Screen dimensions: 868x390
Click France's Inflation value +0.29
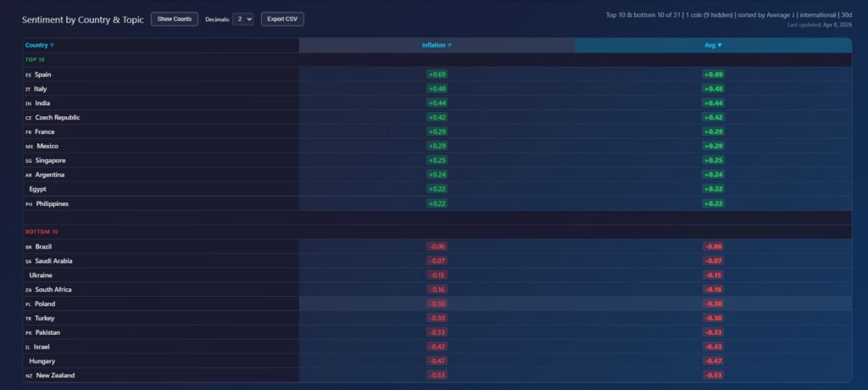437,132
